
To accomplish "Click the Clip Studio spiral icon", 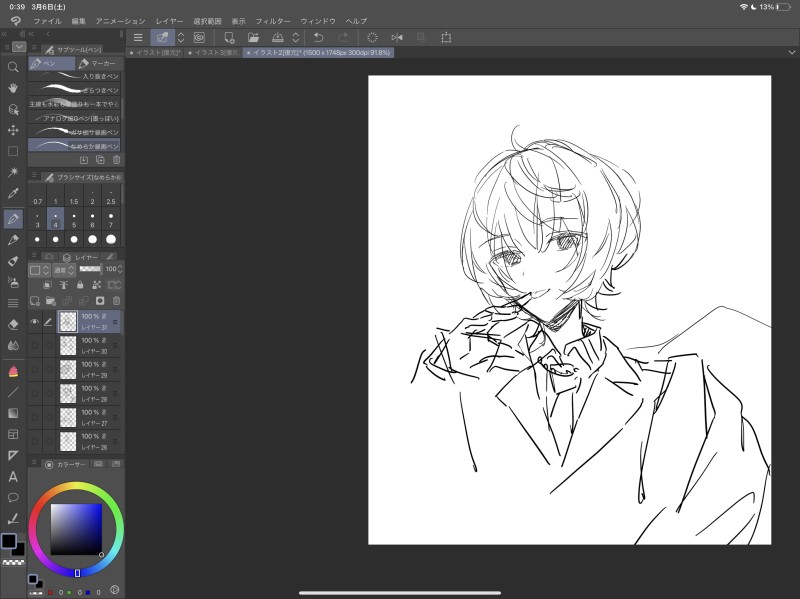I will click(16, 21).
